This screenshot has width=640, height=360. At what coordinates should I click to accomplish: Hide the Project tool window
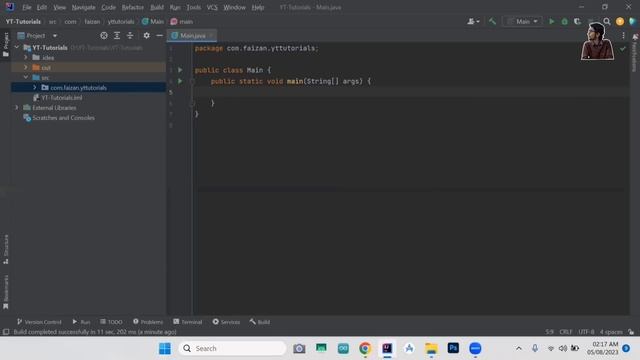(159, 36)
